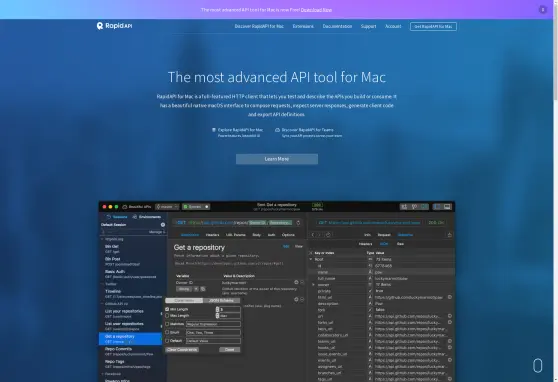Enable the Max Length checkbox
558x382 pixels.
coord(167,316)
